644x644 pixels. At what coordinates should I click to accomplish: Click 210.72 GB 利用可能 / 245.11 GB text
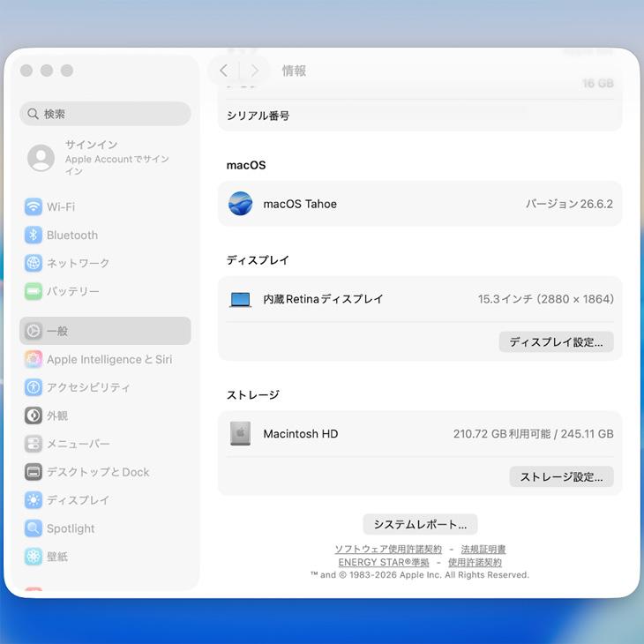pos(534,434)
